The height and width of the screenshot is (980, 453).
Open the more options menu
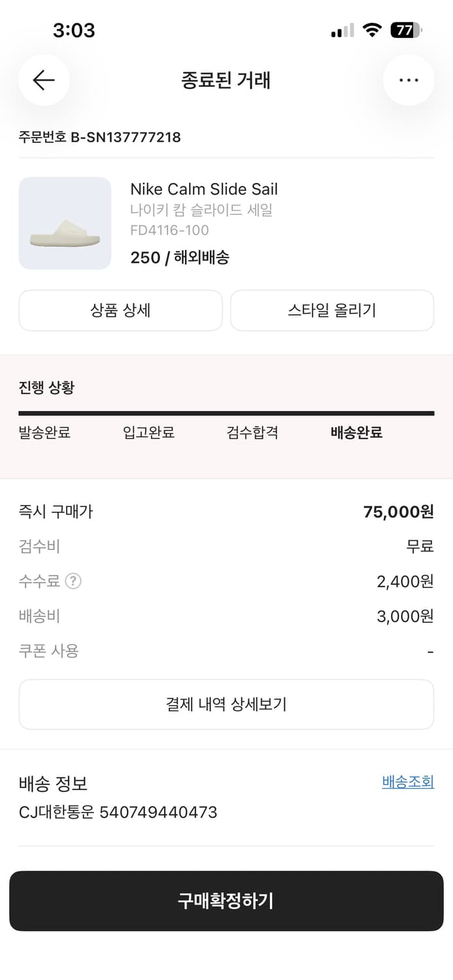coord(409,80)
